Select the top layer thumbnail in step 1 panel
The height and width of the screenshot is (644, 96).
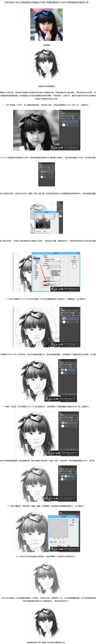pos(64,122)
